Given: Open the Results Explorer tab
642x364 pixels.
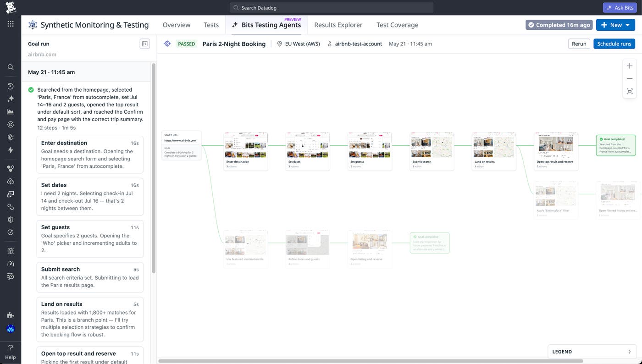Looking at the screenshot, I should (x=338, y=25).
